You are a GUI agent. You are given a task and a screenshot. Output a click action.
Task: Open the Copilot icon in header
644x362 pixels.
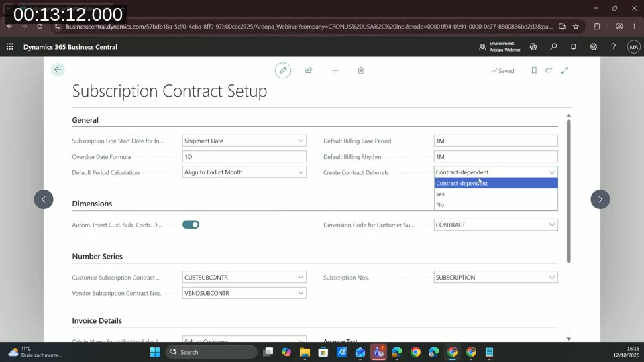pos(533,47)
